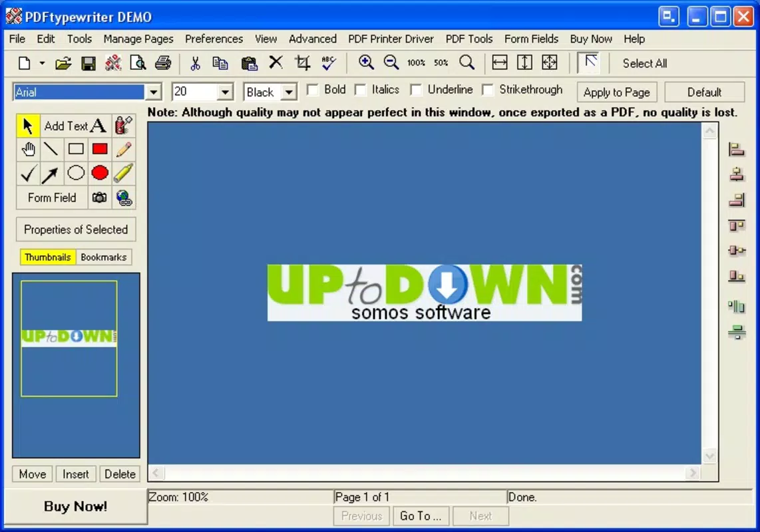
Task: Click the print preview icon
Action: click(x=138, y=63)
